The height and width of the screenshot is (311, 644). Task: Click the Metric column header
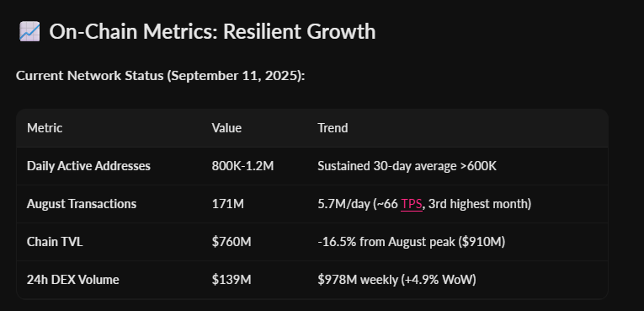point(45,128)
